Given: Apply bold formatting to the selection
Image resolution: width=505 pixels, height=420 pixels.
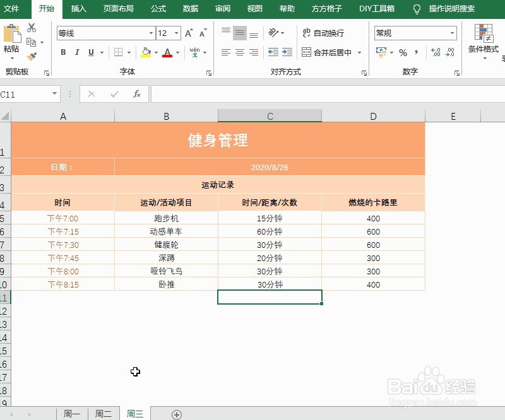Looking at the screenshot, I should 63,52.
